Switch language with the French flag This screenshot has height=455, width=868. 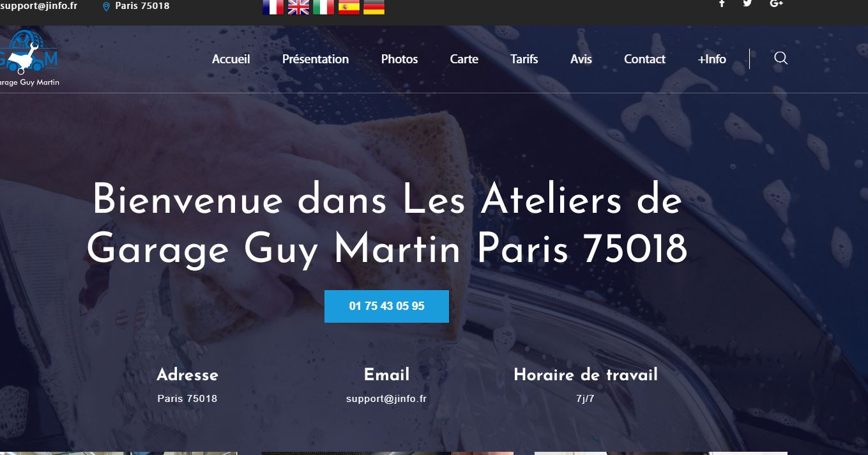273,7
